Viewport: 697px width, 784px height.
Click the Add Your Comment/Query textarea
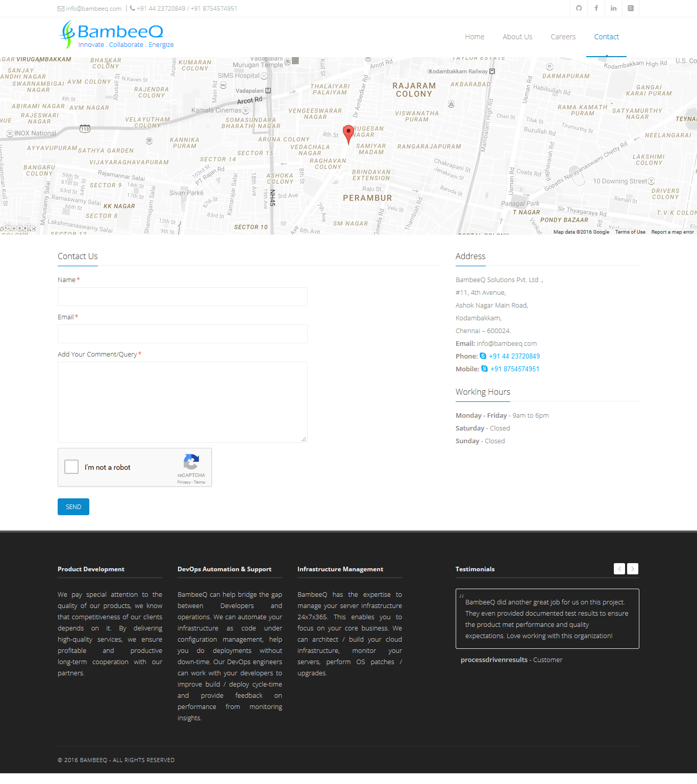[x=183, y=402]
